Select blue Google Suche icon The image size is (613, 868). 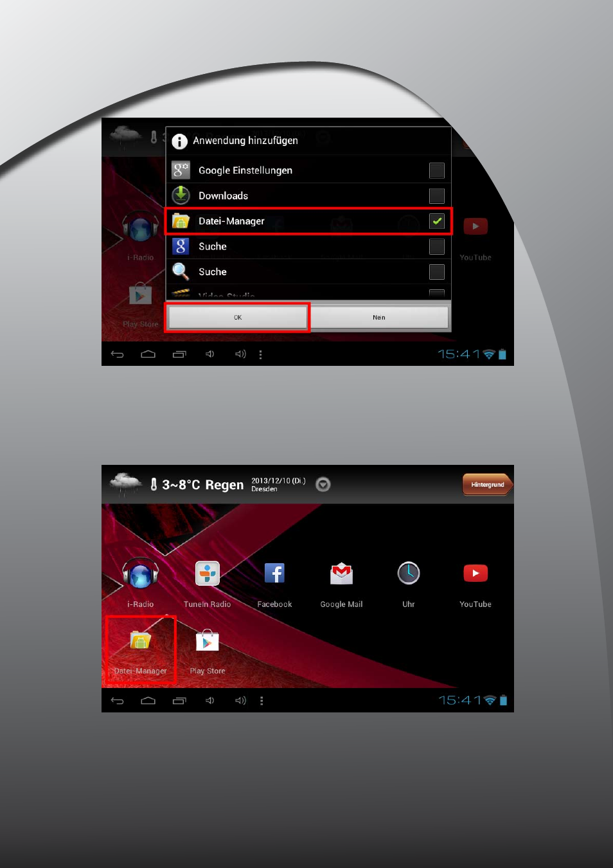click(x=181, y=246)
